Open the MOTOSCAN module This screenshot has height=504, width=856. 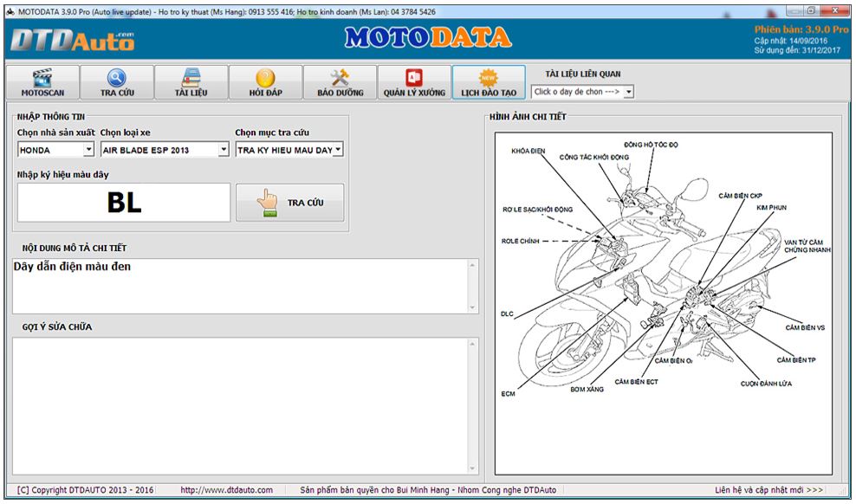pos(42,82)
